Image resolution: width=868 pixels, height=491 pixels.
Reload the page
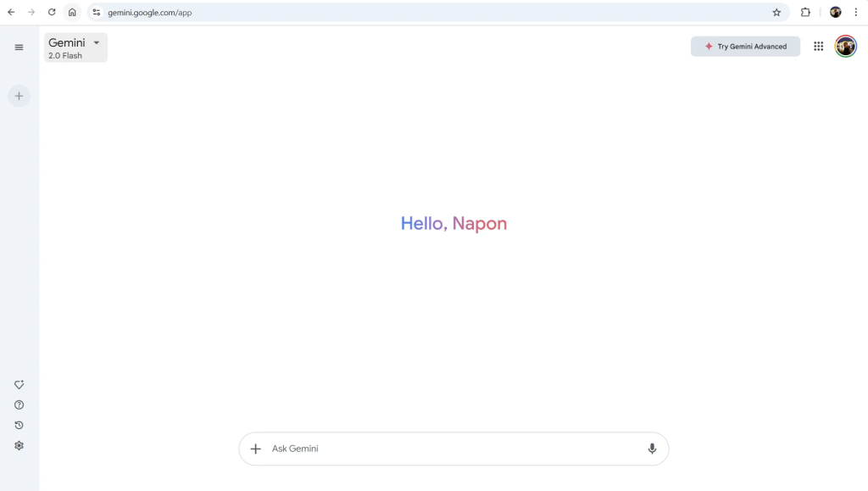click(x=52, y=12)
